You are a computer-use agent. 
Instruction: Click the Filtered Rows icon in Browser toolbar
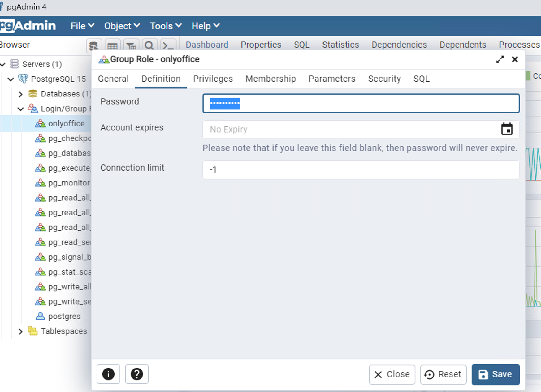(x=131, y=46)
